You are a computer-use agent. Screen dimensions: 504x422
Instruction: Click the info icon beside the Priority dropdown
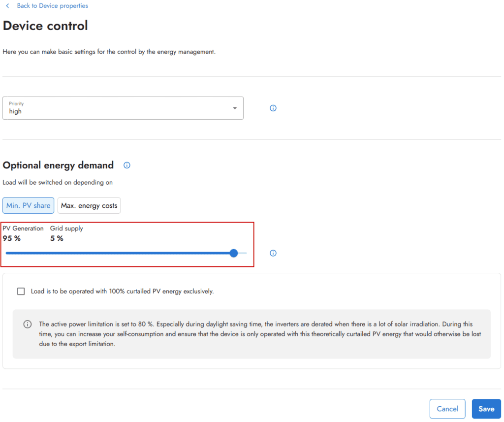(x=273, y=108)
